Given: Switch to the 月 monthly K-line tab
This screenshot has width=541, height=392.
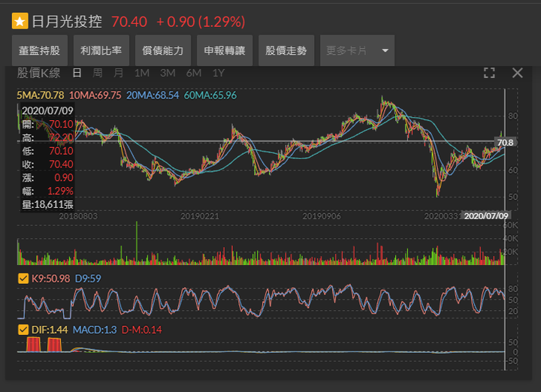Looking at the screenshot, I should (119, 73).
